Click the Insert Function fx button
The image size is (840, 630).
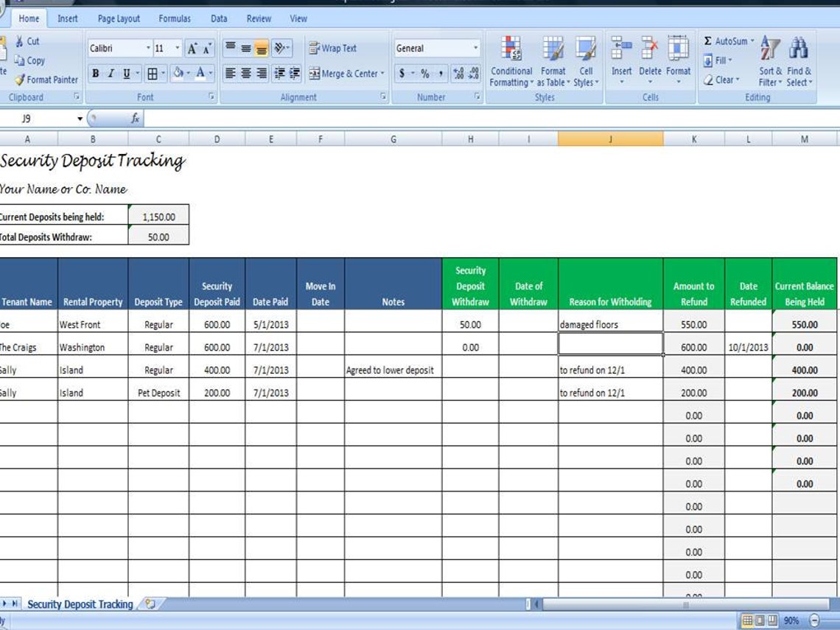click(x=135, y=119)
